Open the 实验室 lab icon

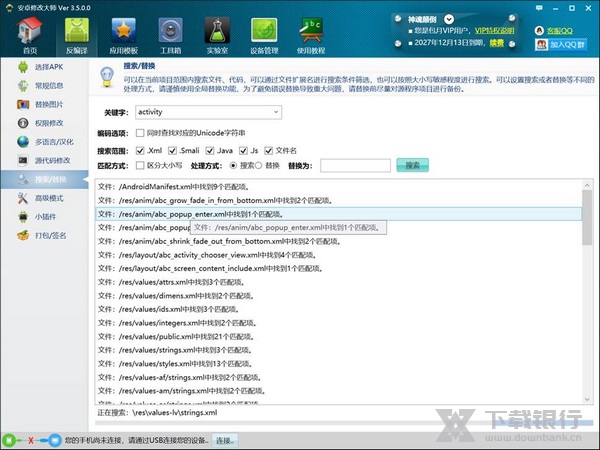(216, 36)
